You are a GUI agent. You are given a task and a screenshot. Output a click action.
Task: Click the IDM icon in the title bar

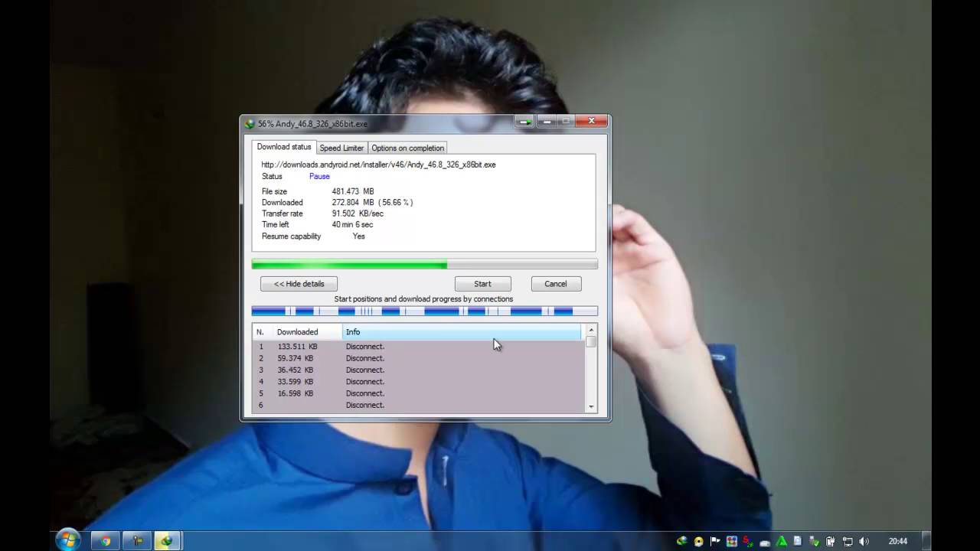[x=250, y=123]
